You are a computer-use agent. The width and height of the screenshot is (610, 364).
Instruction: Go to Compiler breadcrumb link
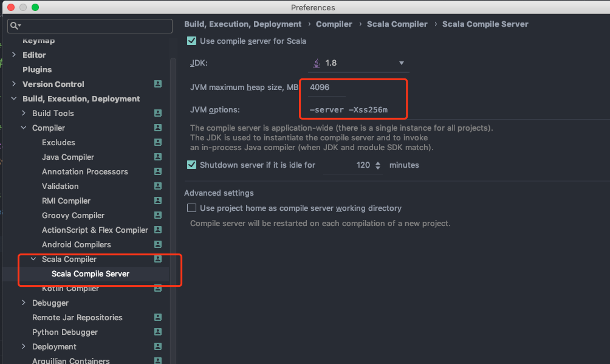(334, 24)
